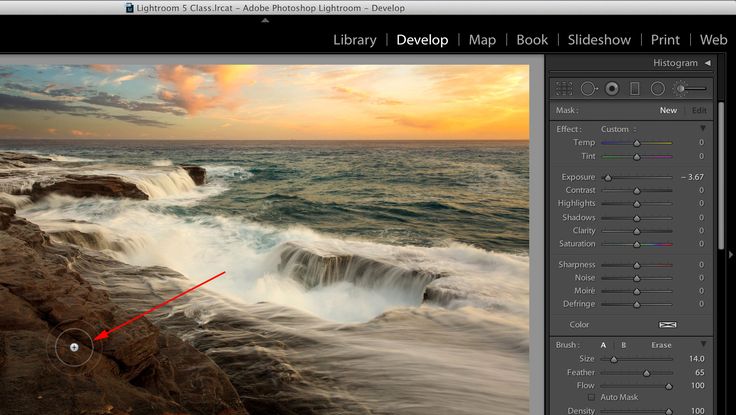This screenshot has width=736, height=415.
Task: Collapse the Effect section disclosure triangle
Action: pos(702,129)
